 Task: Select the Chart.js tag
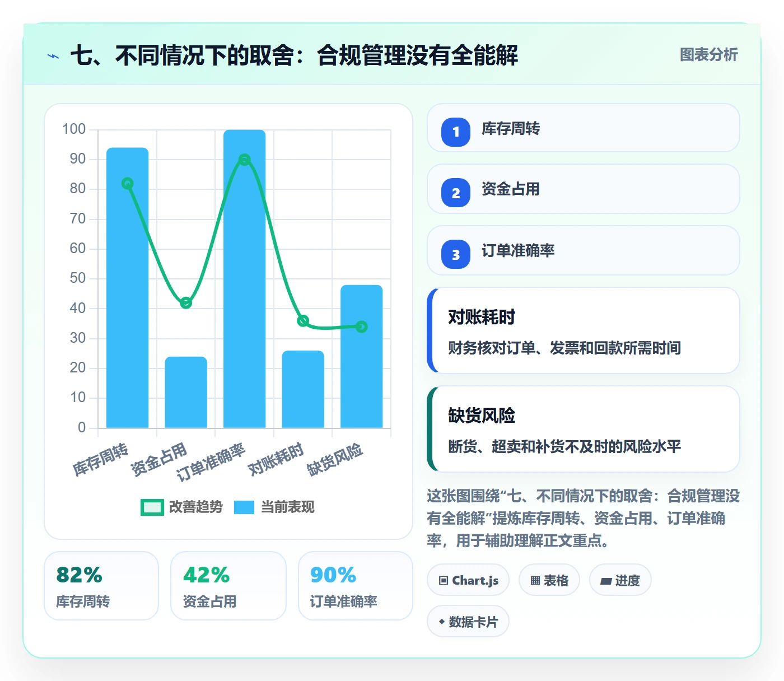(x=468, y=580)
